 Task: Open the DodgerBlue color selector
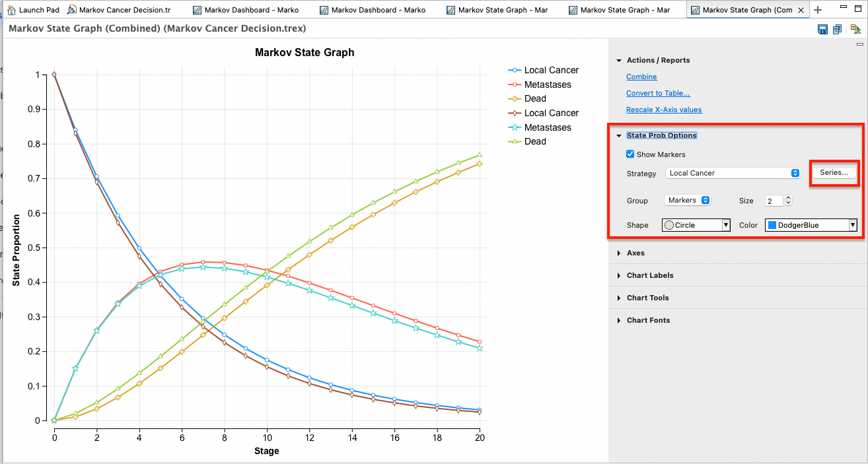pos(811,224)
